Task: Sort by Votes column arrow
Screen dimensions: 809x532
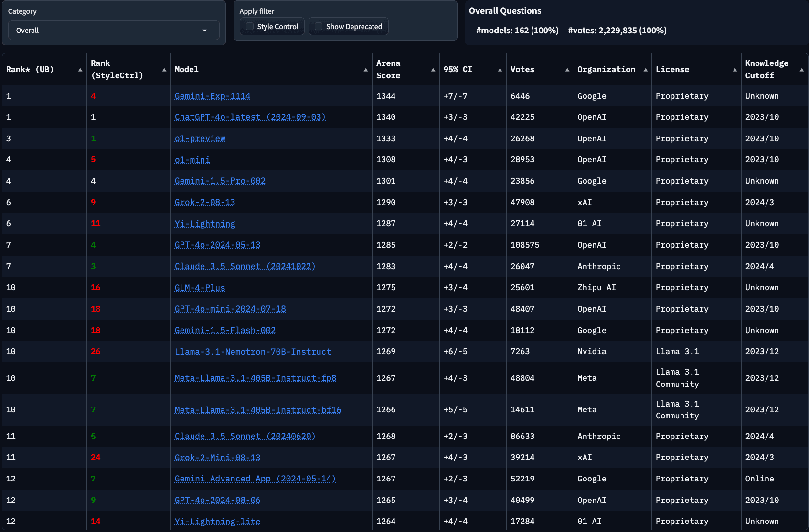Action: point(567,70)
